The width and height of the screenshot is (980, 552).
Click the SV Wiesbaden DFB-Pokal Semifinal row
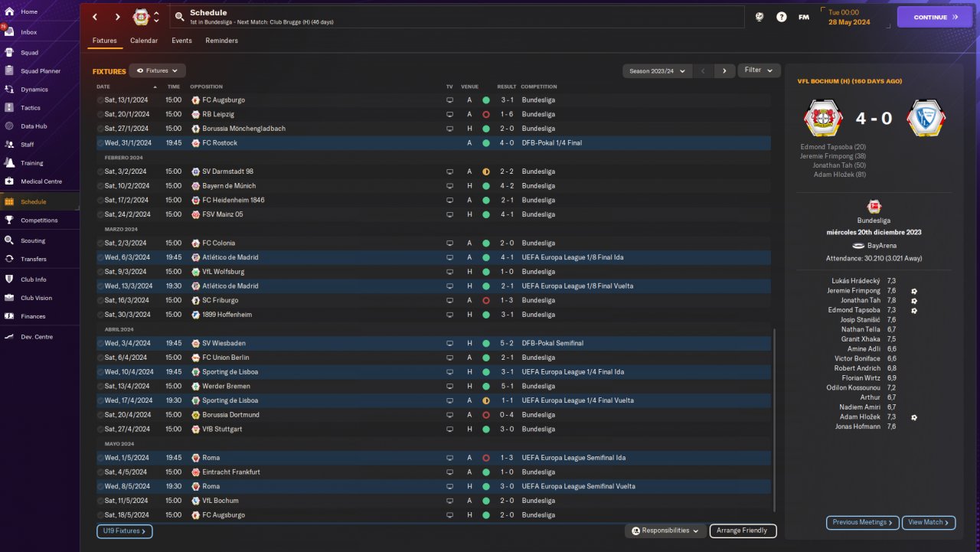433,343
